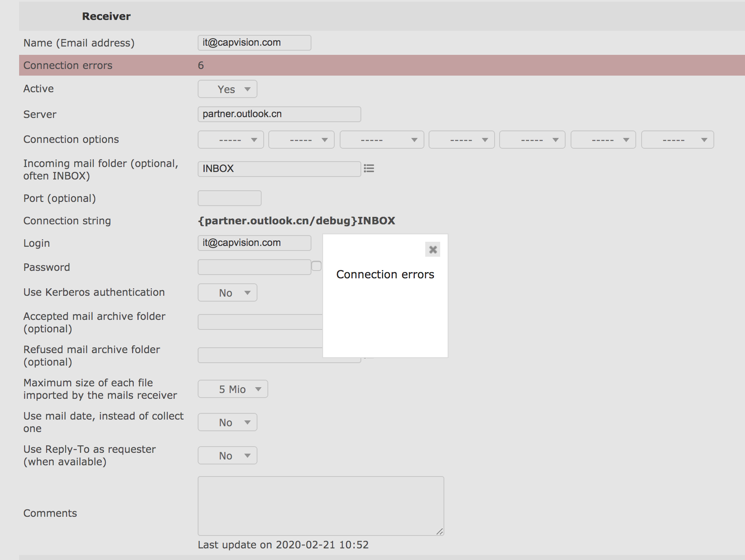
Task: Close the Connection errors popup
Action: tap(432, 249)
